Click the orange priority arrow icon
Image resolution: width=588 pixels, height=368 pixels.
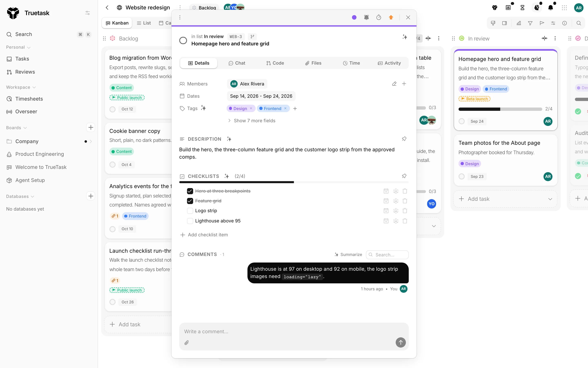click(391, 17)
